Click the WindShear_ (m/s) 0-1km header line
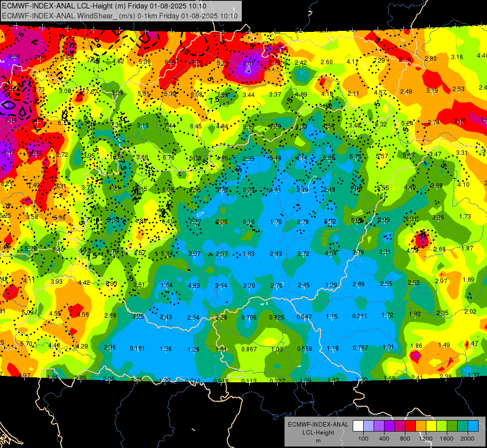Image resolution: width=487 pixels, height=448 pixels. coord(119,16)
